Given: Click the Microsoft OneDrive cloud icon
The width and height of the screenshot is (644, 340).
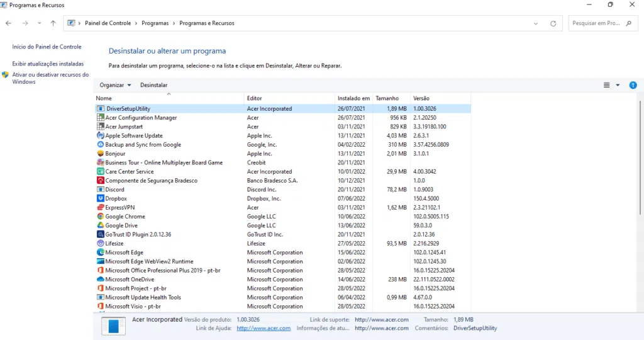Looking at the screenshot, I should tap(100, 280).
